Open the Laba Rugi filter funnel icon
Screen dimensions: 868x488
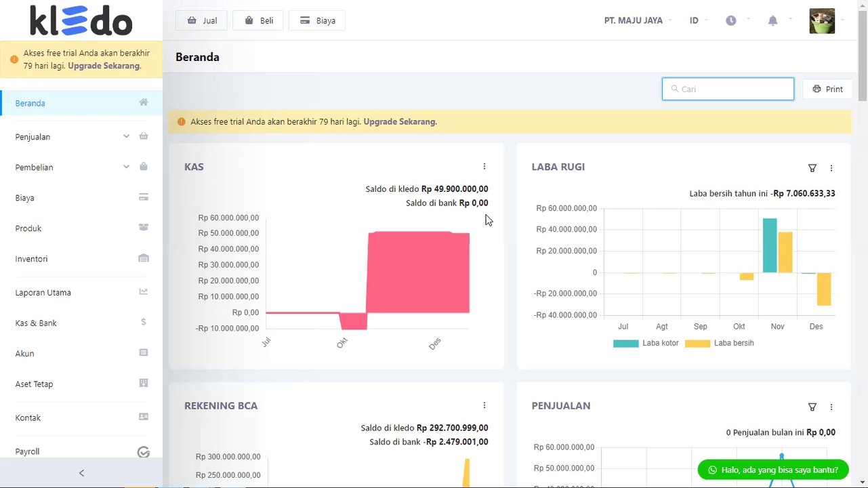pyautogui.click(x=812, y=168)
